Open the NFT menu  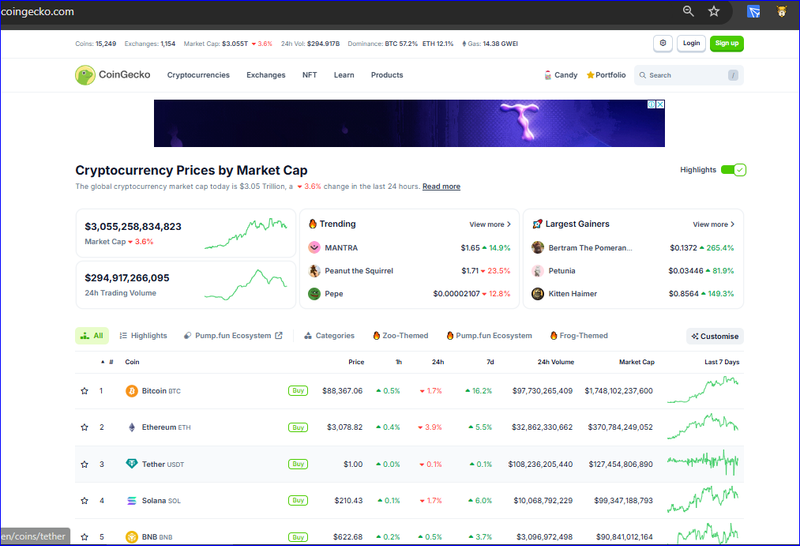click(310, 75)
